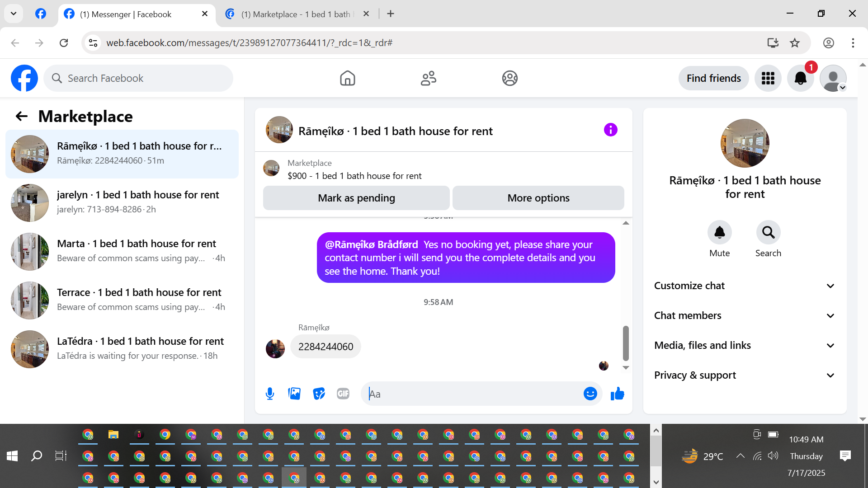Open the Windows action center
The width and height of the screenshot is (868, 488).
point(845,456)
